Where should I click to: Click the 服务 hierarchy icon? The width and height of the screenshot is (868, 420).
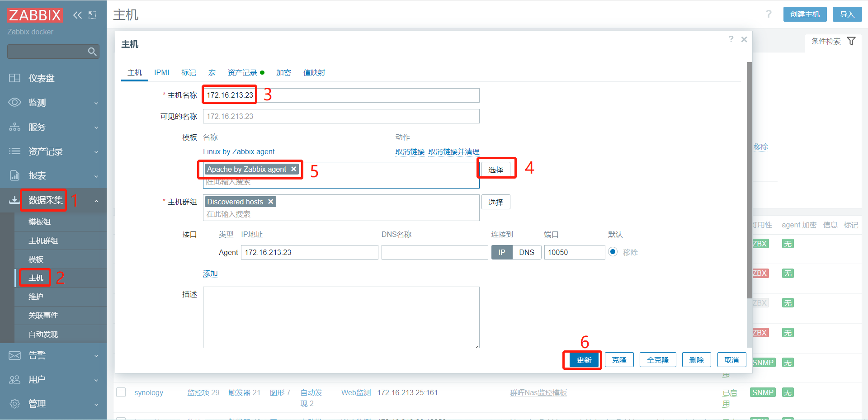pyautogui.click(x=14, y=127)
